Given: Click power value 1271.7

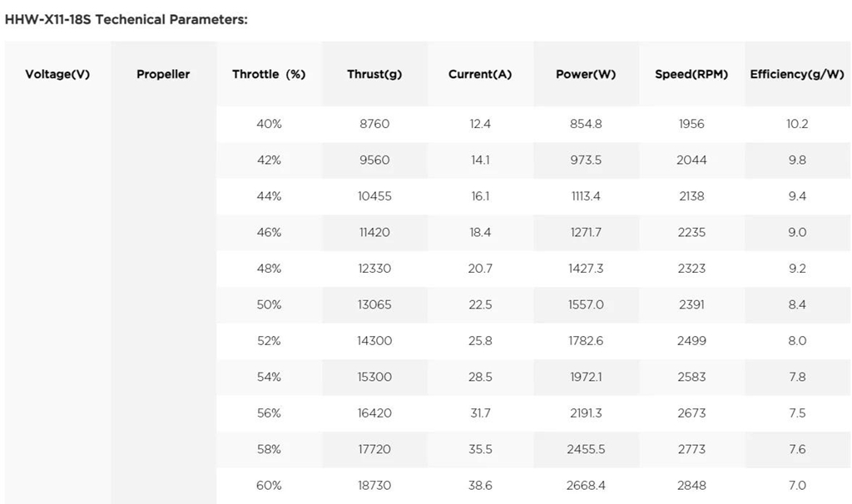Looking at the screenshot, I should click(586, 232).
